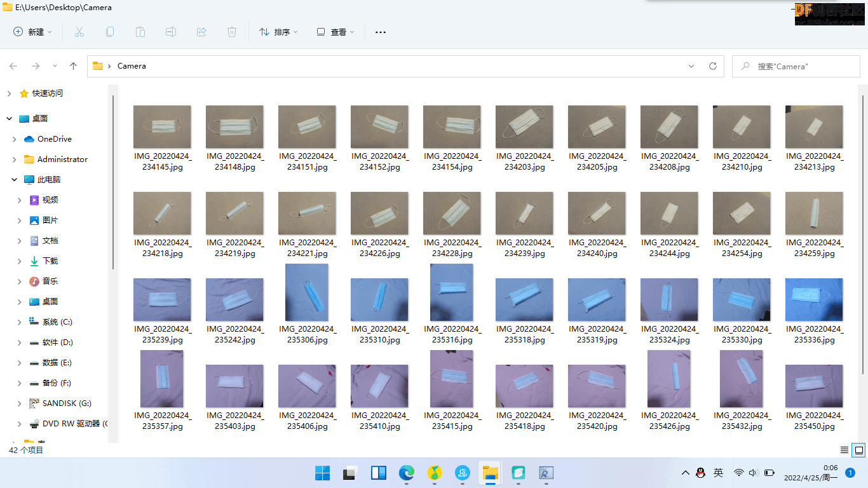This screenshot has width=868, height=488.
Task: Expand 快速访问 tree node
Action: (x=9, y=93)
